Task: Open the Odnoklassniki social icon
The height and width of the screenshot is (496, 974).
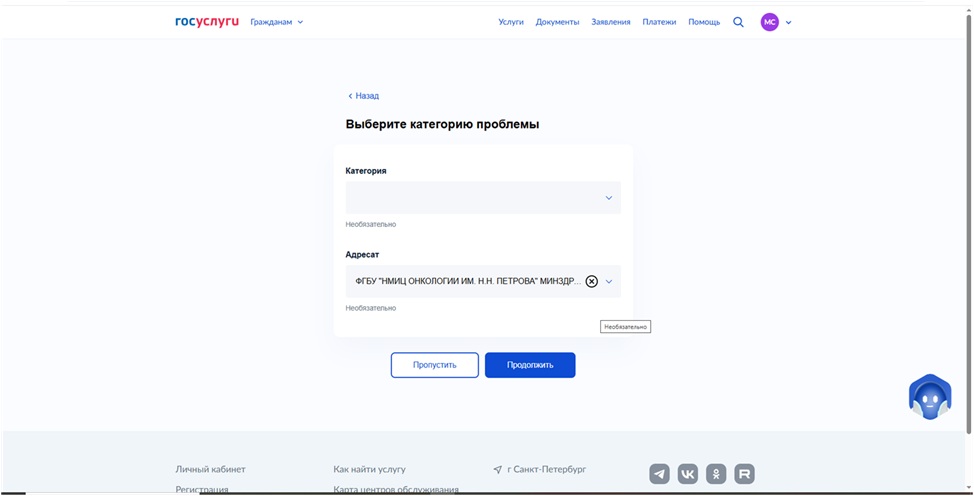Action: [x=716, y=474]
